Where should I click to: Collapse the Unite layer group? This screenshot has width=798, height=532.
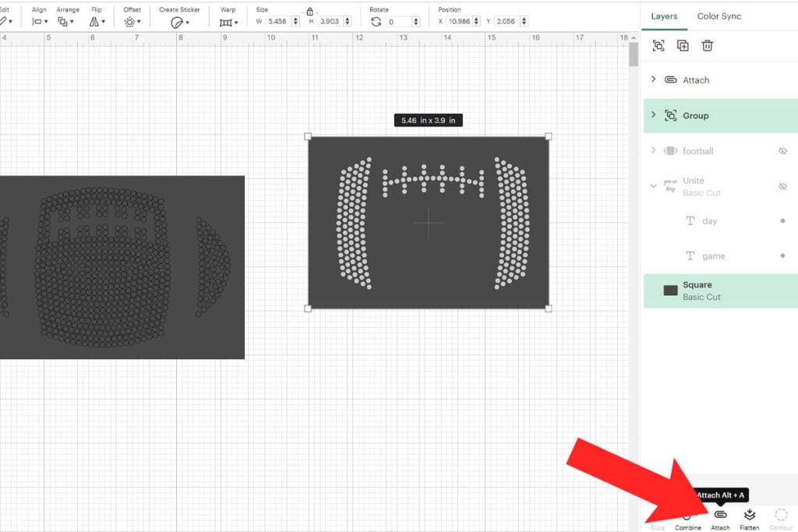(x=653, y=186)
